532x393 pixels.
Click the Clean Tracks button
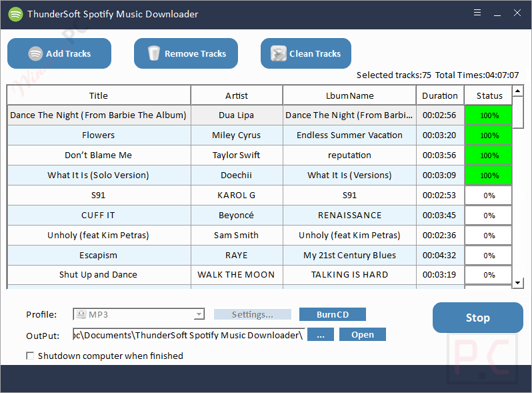coord(306,53)
